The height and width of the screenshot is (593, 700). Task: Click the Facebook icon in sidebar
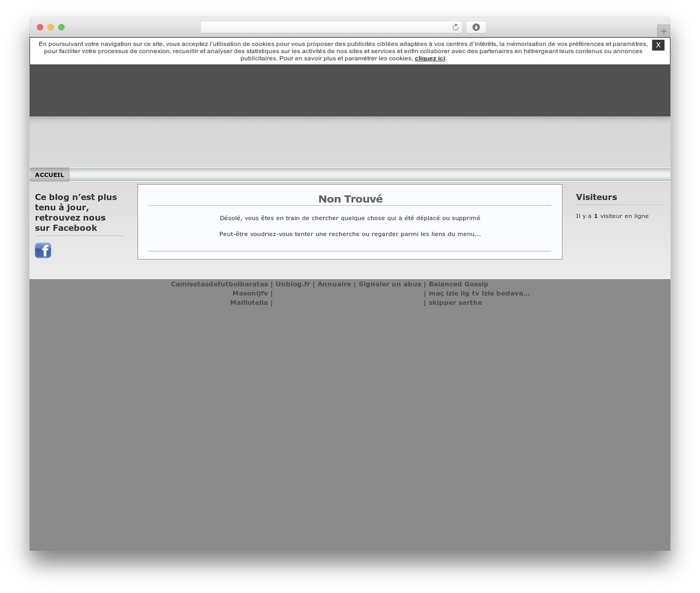coord(43,251)
